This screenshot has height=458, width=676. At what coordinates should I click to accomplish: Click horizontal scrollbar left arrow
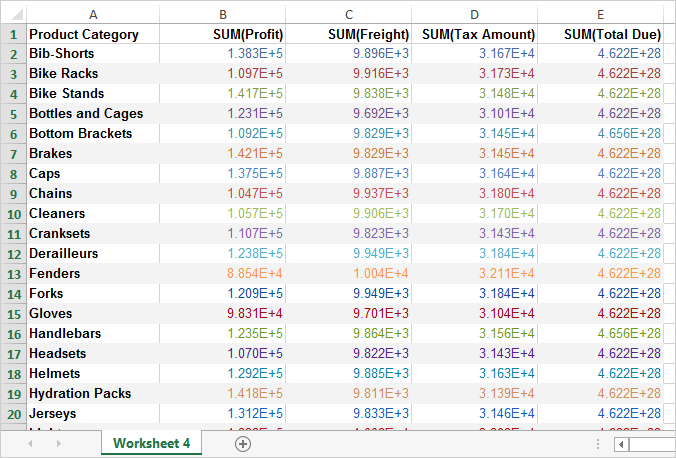[620, 443]
